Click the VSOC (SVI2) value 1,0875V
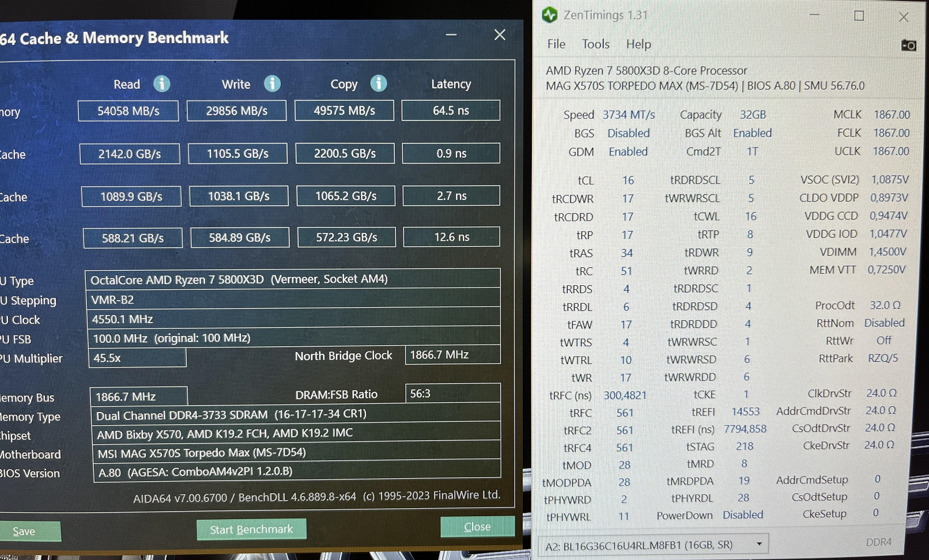 click(890, 180)
